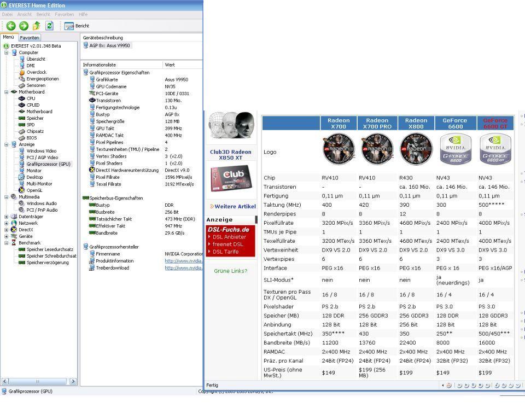Select the CPUID icon in the tree
The width and height of the screenshot is (525, 420).
pyautogui.click(x=22, y=105)
